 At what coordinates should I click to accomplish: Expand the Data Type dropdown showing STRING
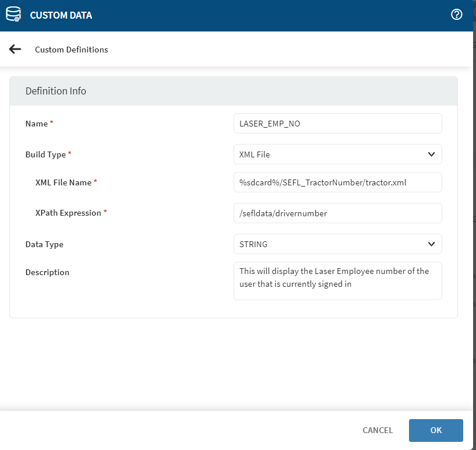pos(337,244)
